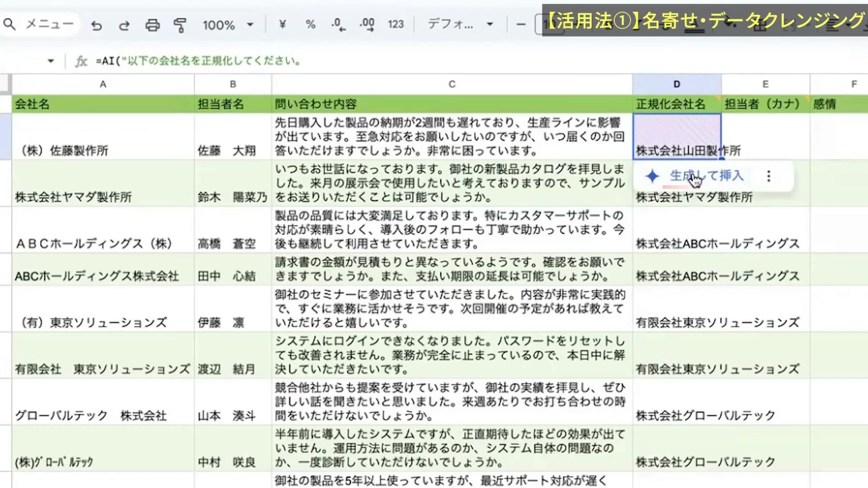Select the cell ＡＢＣホールディングス（株）
The width and height of the screenshot is (868, 488).
point(103,230)
